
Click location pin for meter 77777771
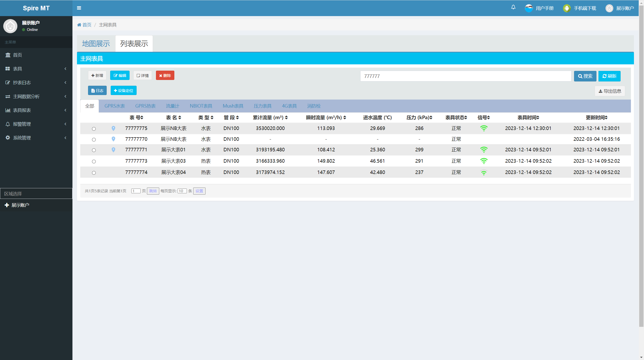113,150
